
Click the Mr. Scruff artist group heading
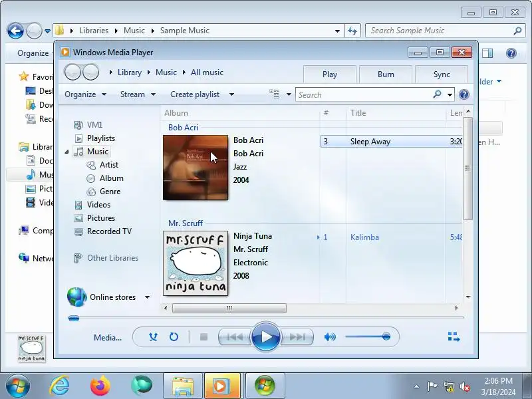(x=186, y=223)
